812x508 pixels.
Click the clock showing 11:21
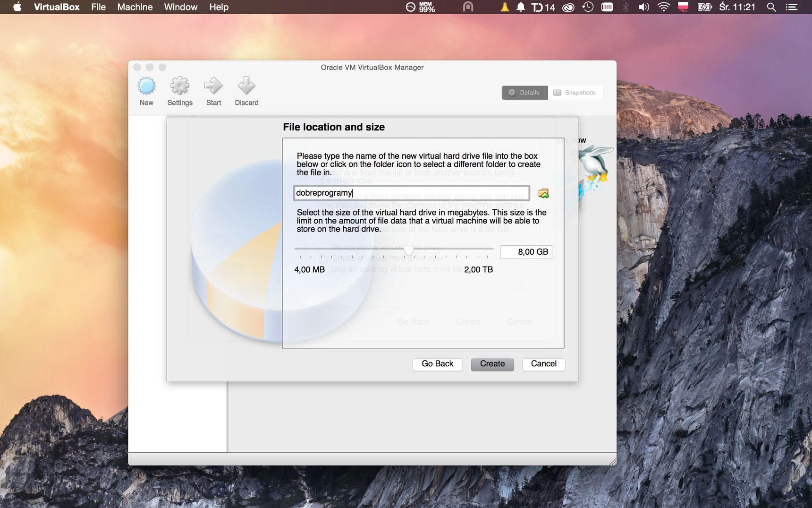tap(737, 7)
